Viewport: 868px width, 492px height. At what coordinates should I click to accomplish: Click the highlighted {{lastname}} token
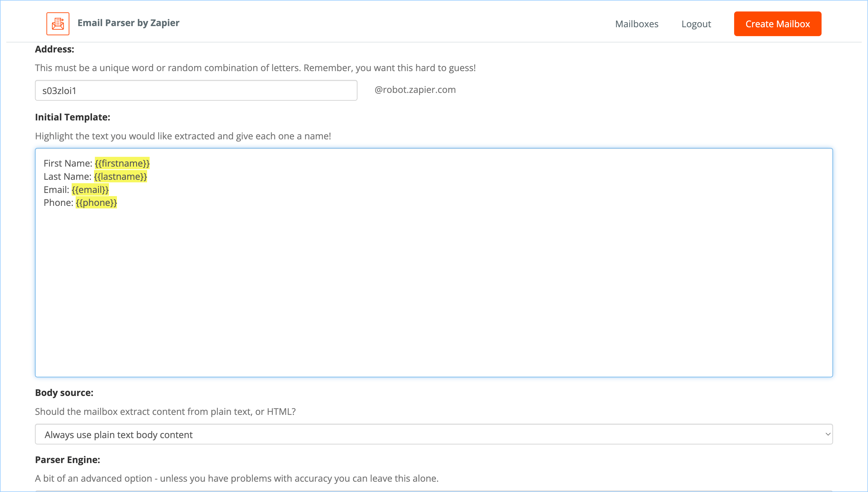tap(121, 176)
